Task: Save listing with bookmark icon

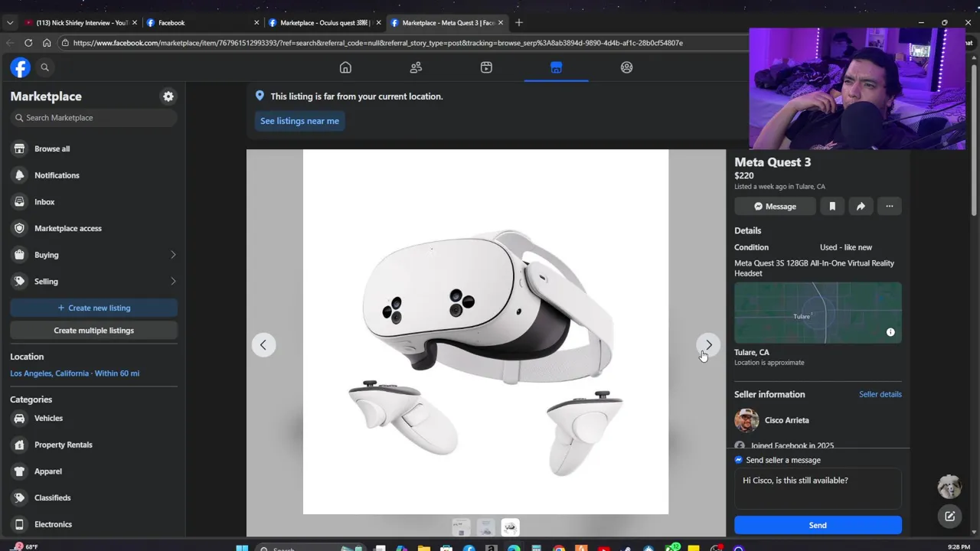Action: [832, 206]
